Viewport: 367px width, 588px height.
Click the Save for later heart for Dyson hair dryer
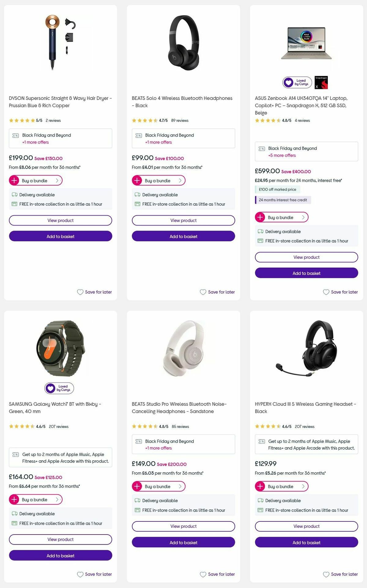(80, 292)
